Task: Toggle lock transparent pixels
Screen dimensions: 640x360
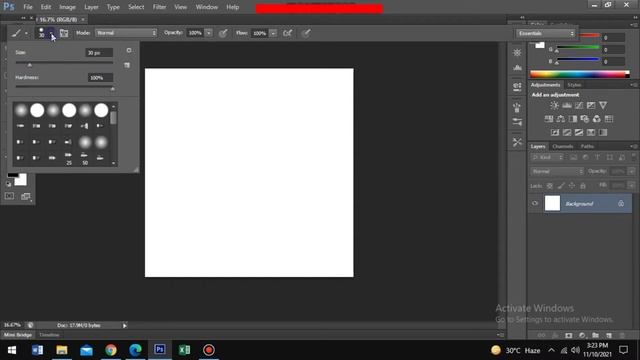Action: (550, 186)
